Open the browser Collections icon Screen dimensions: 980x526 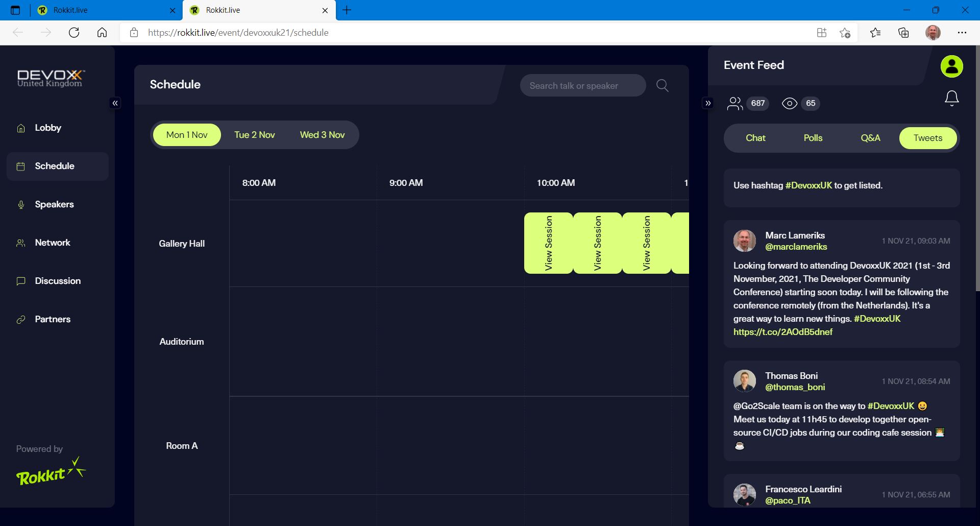pos(903,33)
